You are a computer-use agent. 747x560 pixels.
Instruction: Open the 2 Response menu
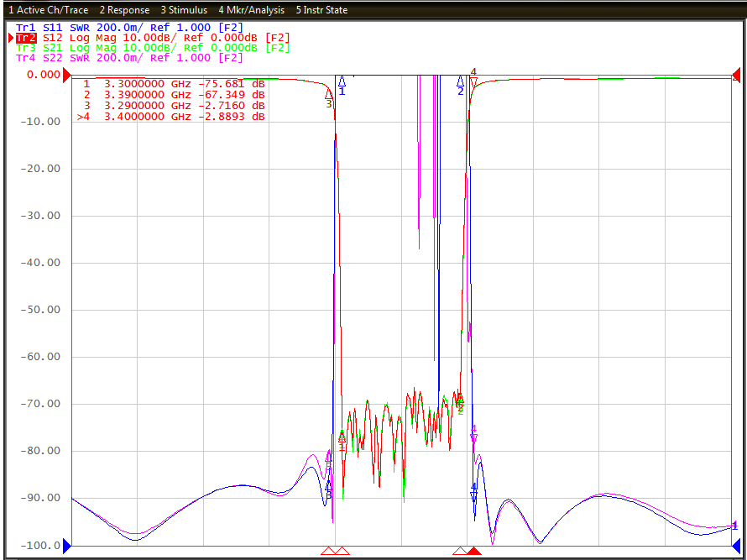click(124, 10)
